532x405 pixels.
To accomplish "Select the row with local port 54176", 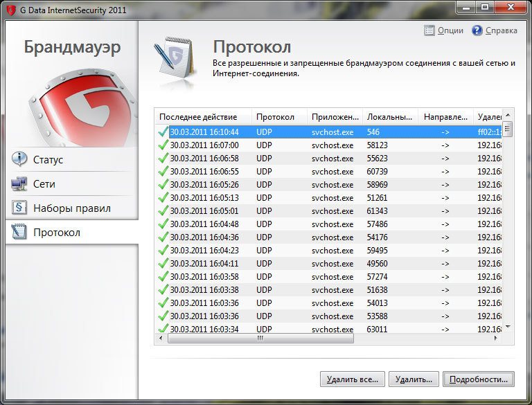I will 329,237.
